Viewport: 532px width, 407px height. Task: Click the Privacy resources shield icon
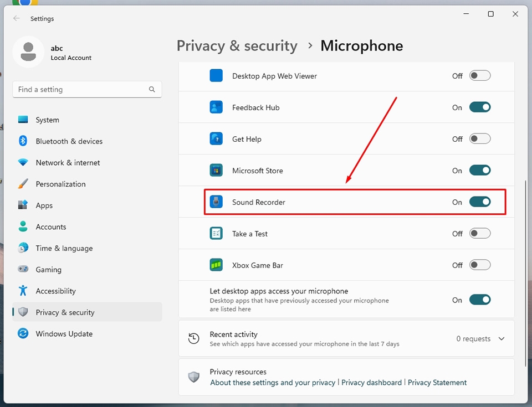point(194,377)
